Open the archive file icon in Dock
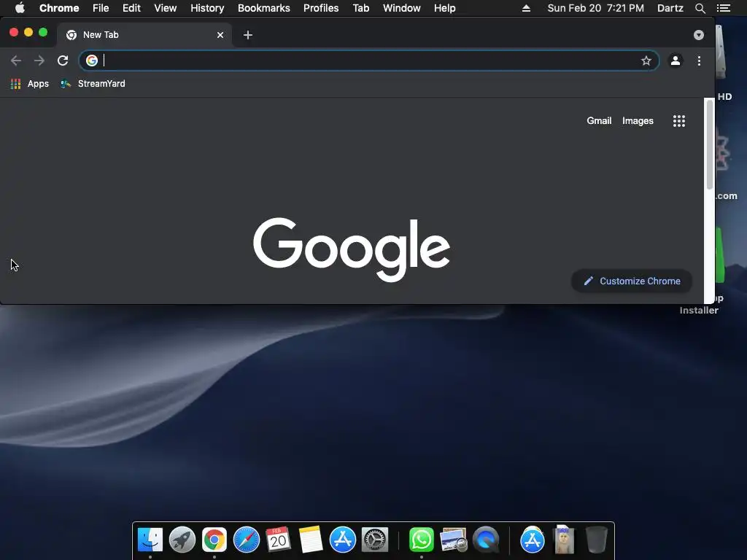This screenshot has width=747, height=560. click(x=564, y=540)
